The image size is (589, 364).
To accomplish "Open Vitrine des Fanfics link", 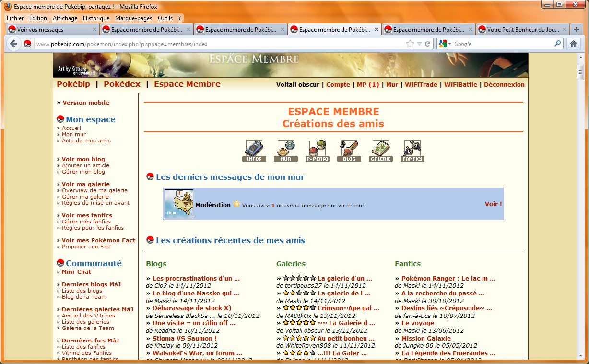I will pyautogui.click(x=87, y=353).
